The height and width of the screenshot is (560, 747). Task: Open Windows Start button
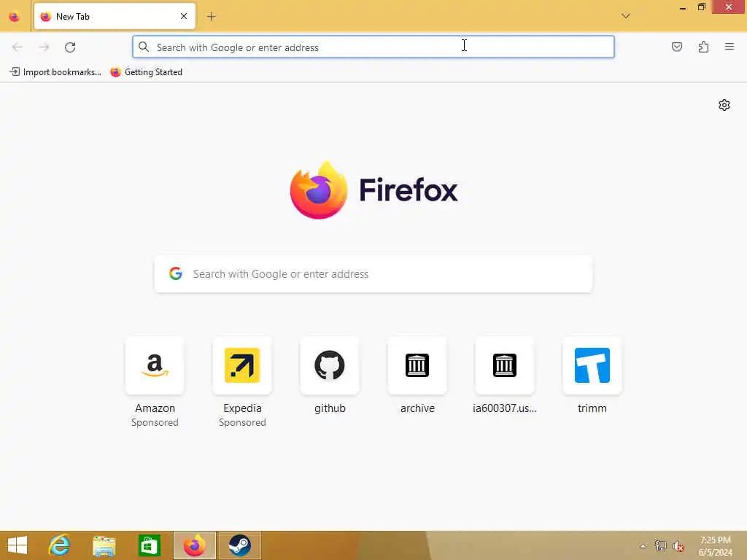point(18,545)
